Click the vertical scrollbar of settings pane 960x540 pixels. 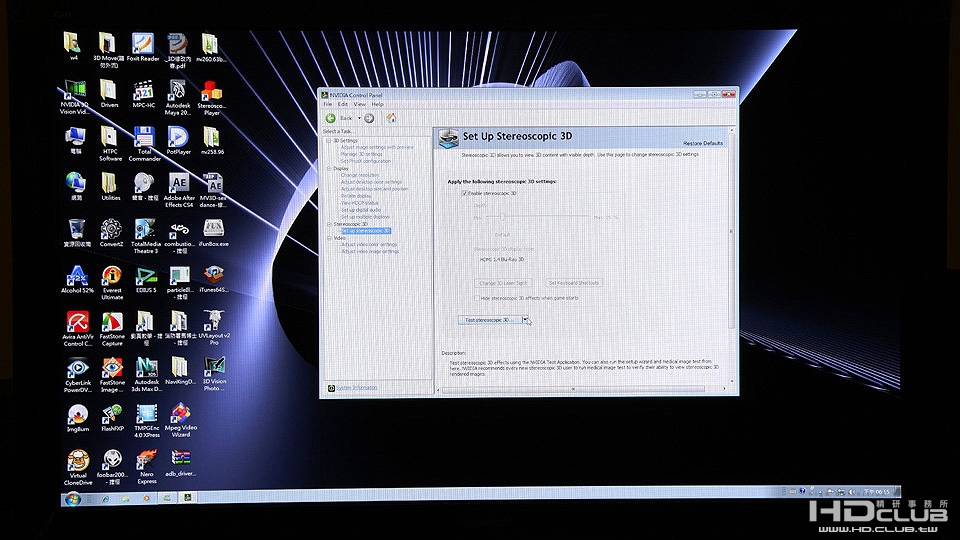tap(730, 231)
